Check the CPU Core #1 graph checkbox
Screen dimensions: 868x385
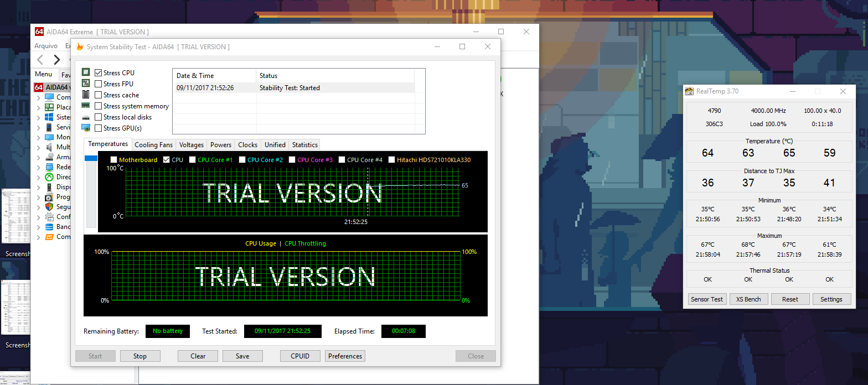pos(192,159)
